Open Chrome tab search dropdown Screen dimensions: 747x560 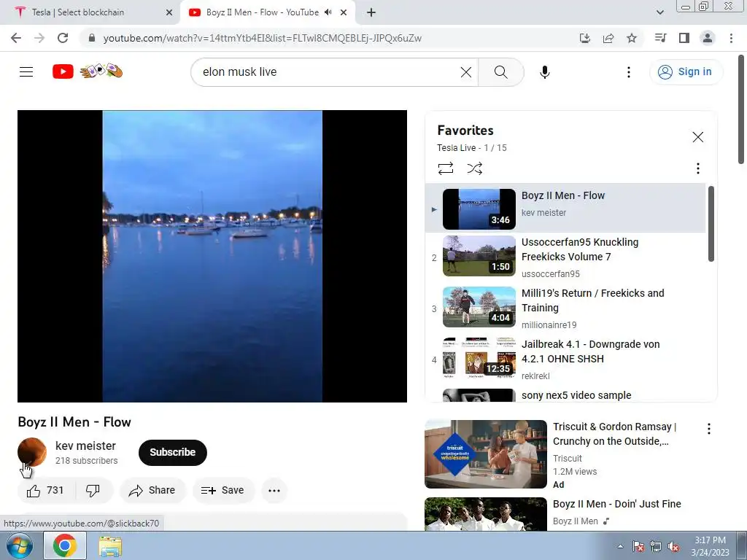coord(659,12)
